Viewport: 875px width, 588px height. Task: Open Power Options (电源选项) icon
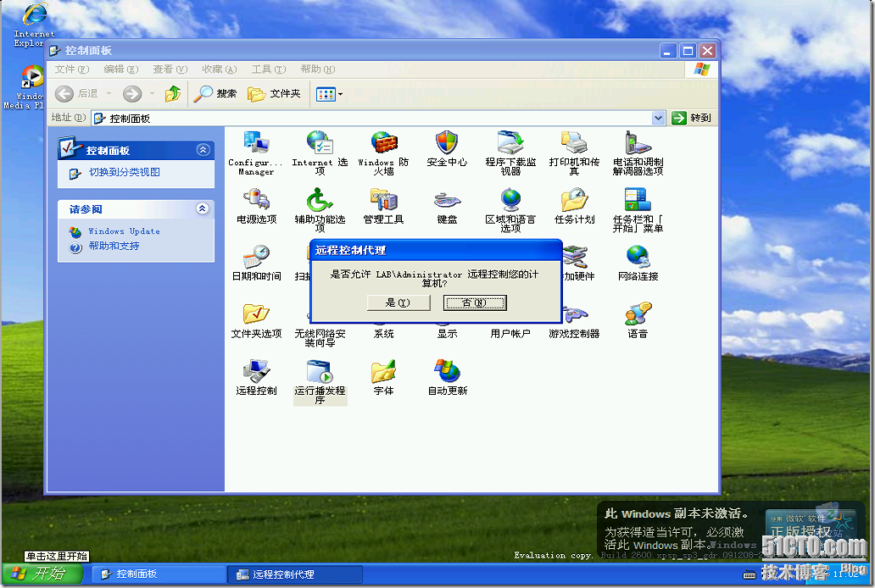pyautogui.click(x=256, y=206)
